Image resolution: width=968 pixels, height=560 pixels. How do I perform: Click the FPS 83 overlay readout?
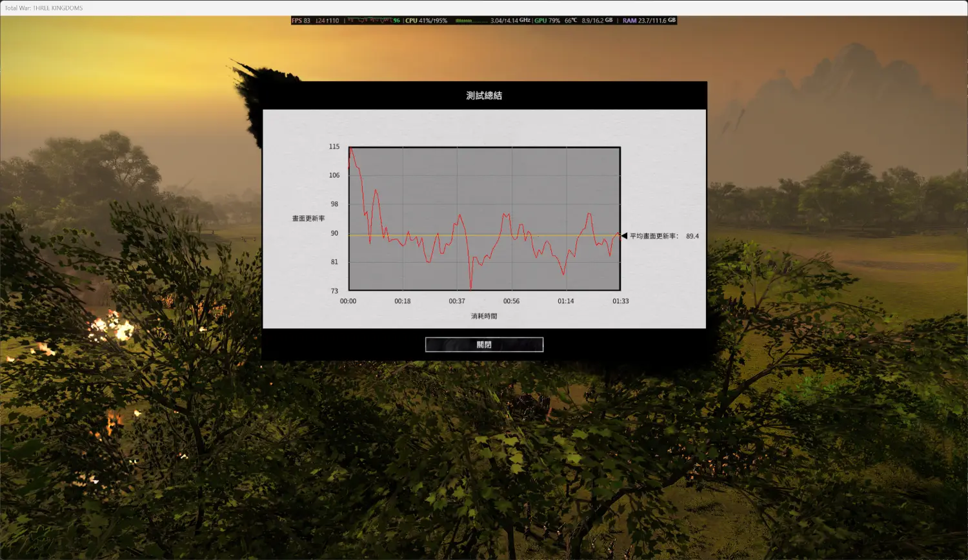coord(301,21)
